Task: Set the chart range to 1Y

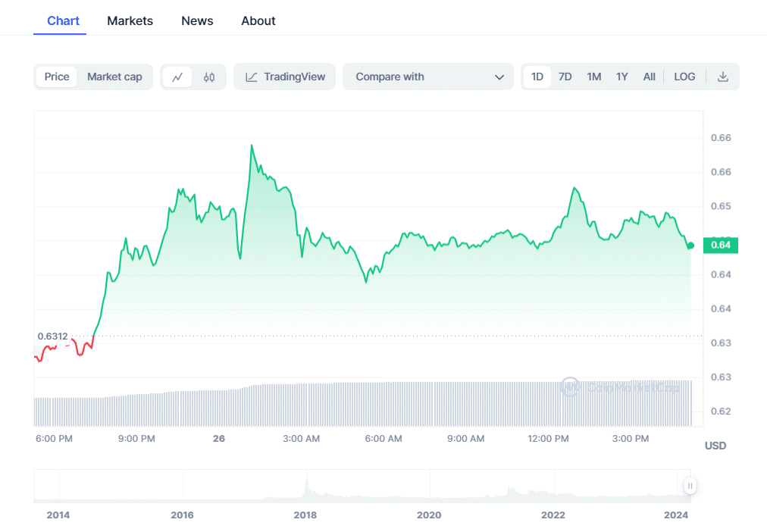Action: [x=621, y=77]
